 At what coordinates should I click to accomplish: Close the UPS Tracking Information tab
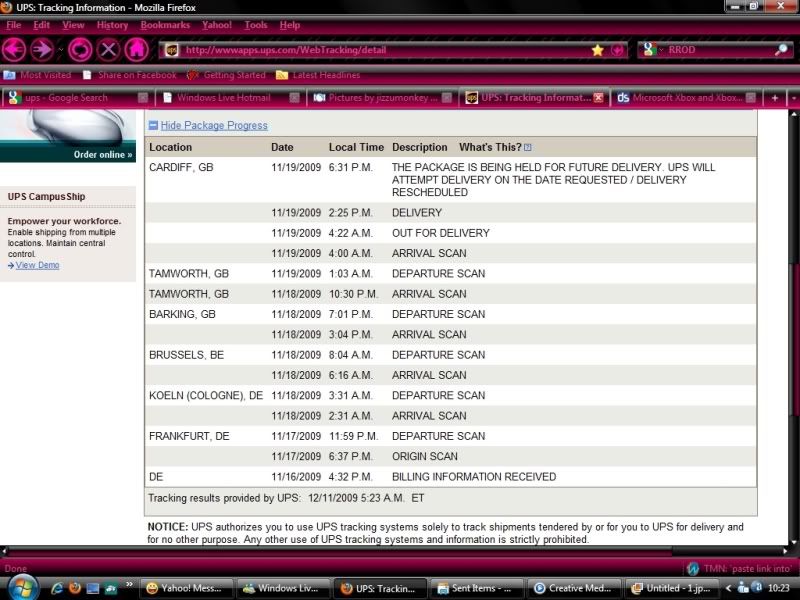tap(598, 98)
